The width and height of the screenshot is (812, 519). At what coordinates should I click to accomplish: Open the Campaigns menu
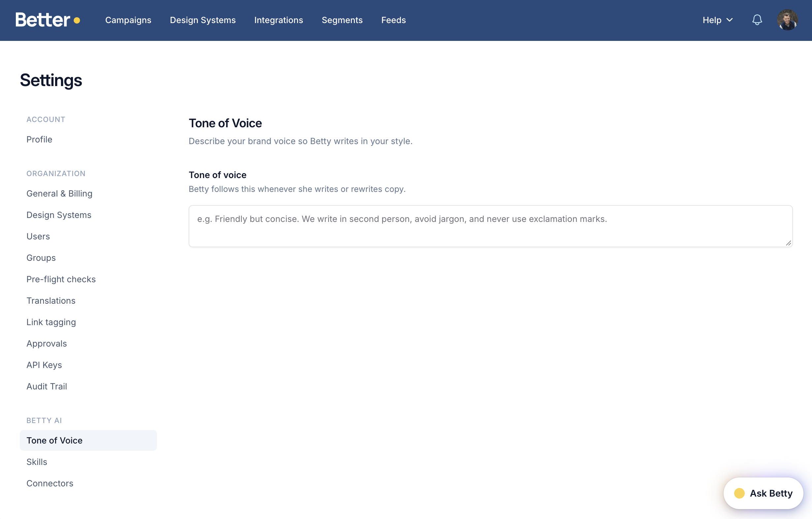tap(128, 20)
